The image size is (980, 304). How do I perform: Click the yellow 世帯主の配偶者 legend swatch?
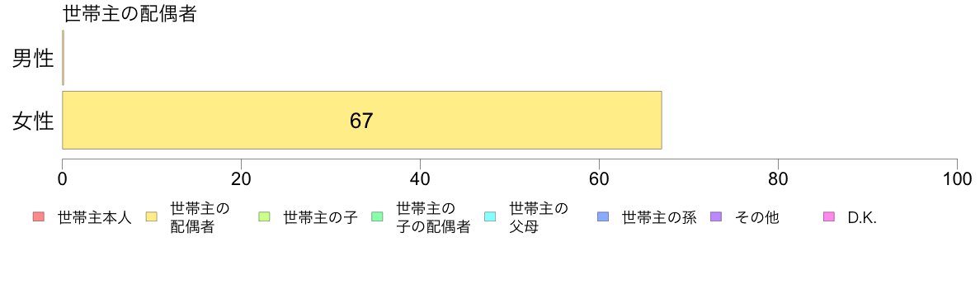151,217
